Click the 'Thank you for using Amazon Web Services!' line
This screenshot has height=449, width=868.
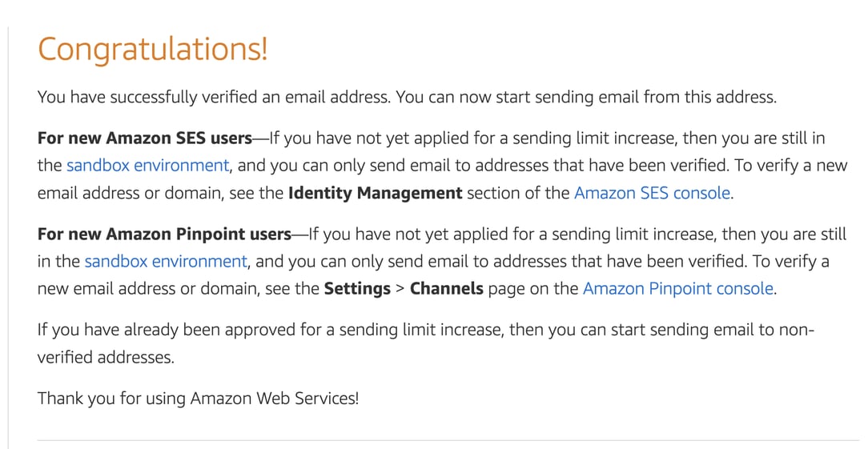198,398
